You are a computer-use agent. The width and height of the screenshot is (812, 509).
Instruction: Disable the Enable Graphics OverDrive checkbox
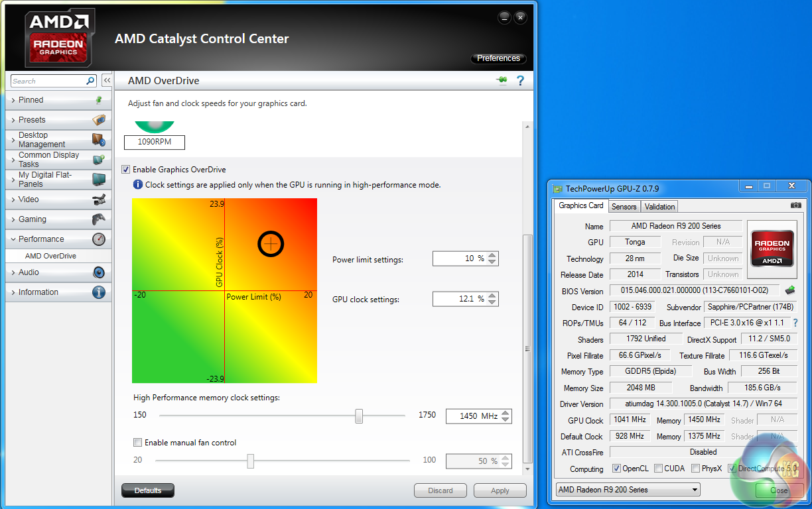pyautogui.click(x=126, y=170)
